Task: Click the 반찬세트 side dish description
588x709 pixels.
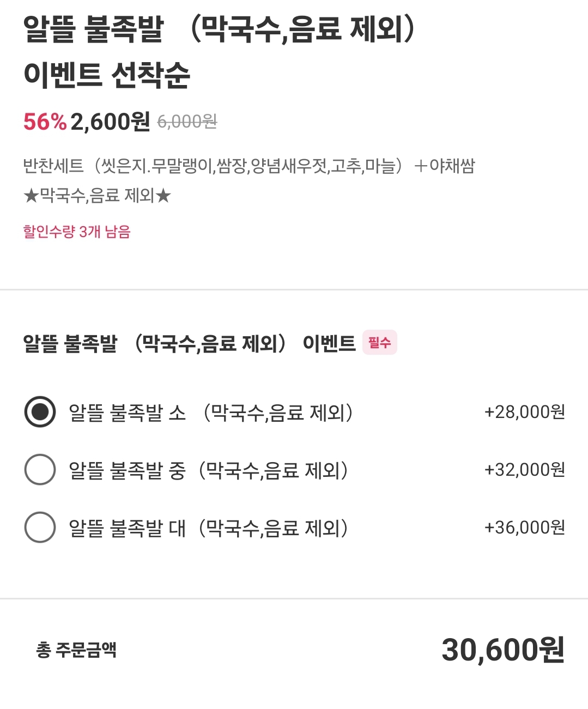Action: (x=248, y=165)
